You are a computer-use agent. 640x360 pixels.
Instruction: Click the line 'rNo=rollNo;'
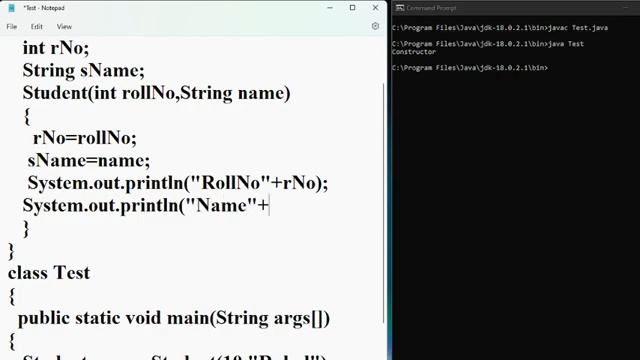click(x=84, y=138)
